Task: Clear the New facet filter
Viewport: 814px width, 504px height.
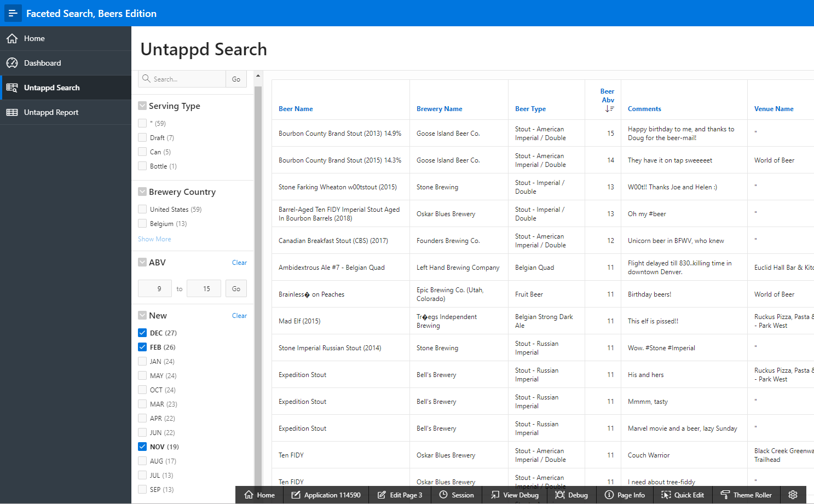Action: tap(239, 316)
